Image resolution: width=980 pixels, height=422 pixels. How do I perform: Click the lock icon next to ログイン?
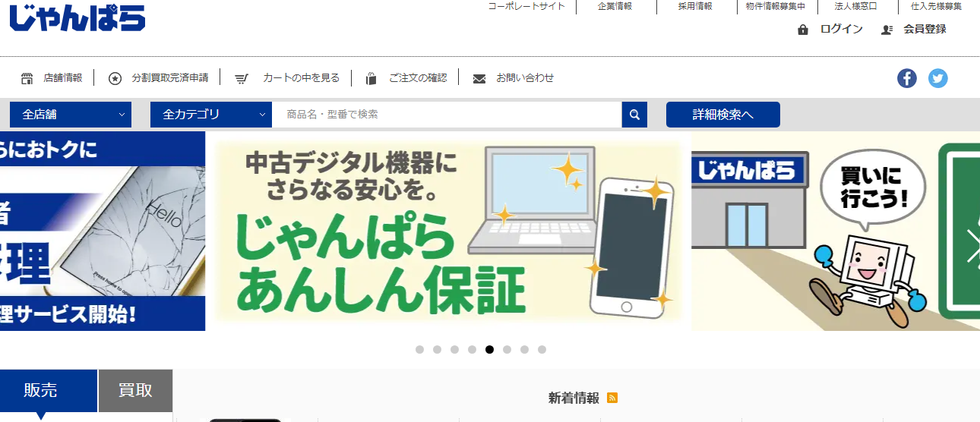click(x=803, y=30)
